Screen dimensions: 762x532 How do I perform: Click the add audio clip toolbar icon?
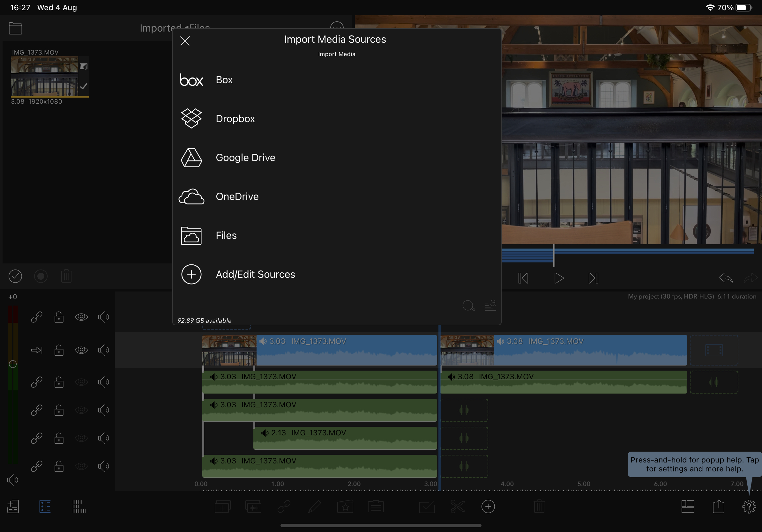click(x=254, y=506)
